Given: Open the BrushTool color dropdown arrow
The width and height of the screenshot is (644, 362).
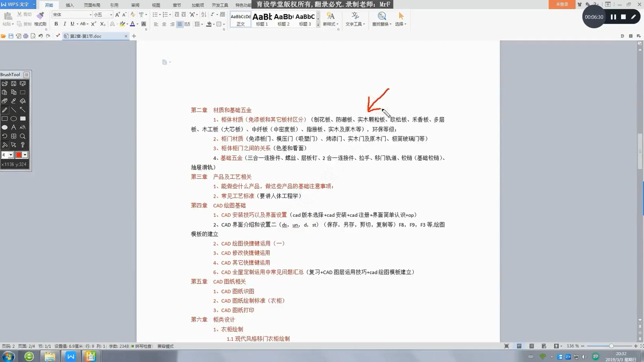Looking at the screenshot, I should pos(25,155).
